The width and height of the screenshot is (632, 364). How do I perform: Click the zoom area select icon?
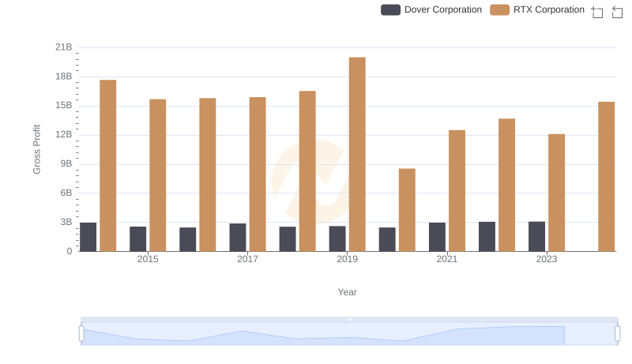[597, 12]
